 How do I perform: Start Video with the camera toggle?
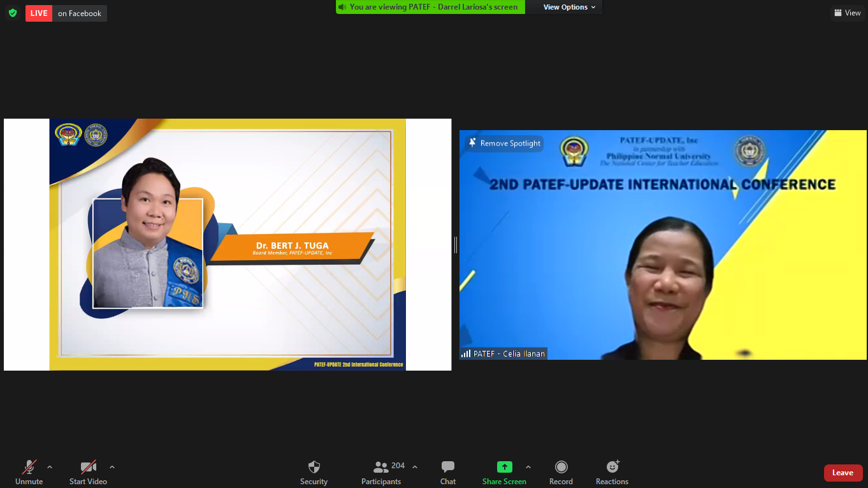click(88, 473)
